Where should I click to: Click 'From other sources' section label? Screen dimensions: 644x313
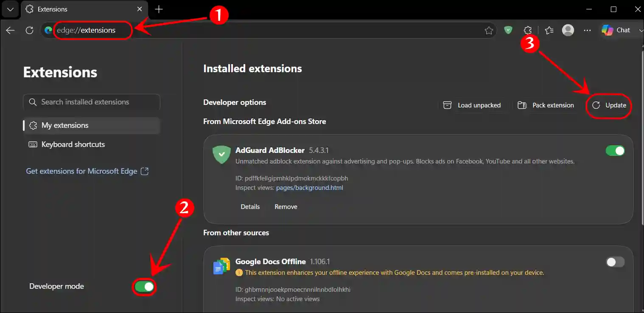point(236,233)
